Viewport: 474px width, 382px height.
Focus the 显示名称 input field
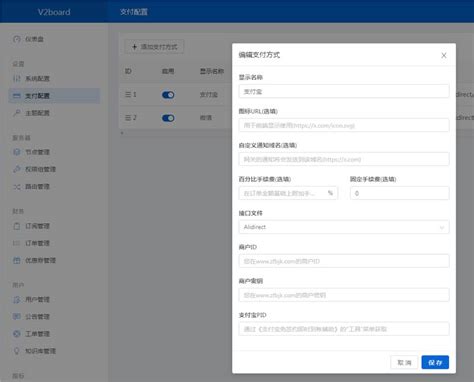(344, 91)
